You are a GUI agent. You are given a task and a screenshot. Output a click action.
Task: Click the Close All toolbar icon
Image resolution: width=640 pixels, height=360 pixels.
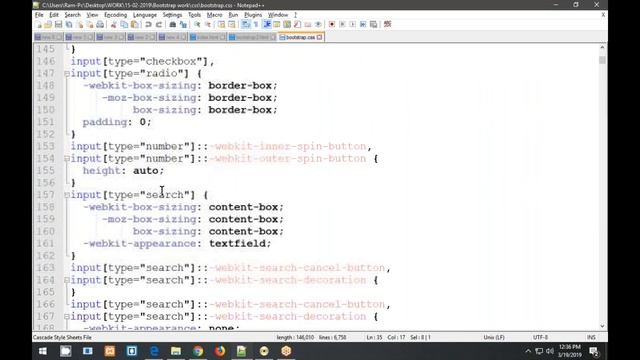point(90,24)
